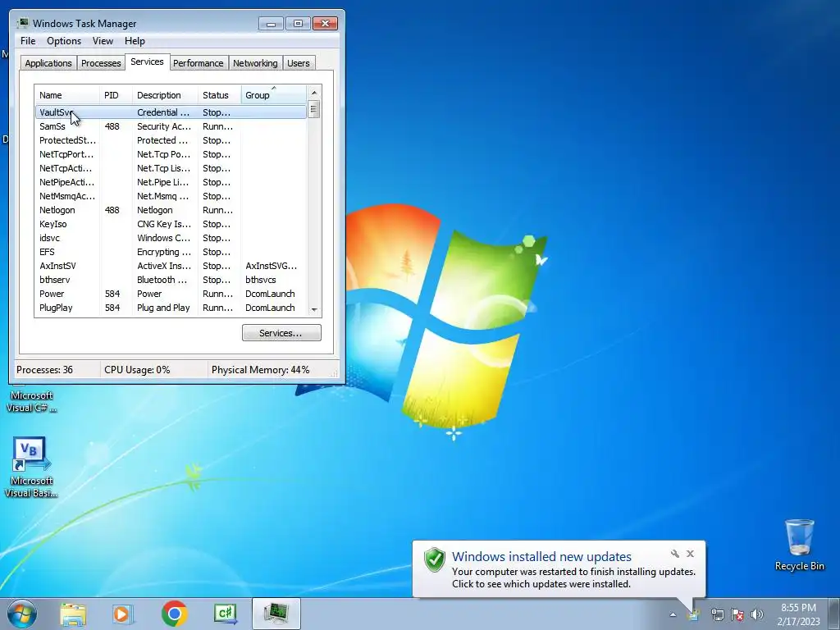Open the Help menu
Image resolution: width=840 pixels, height=630 pixels.
coord(135,41)
